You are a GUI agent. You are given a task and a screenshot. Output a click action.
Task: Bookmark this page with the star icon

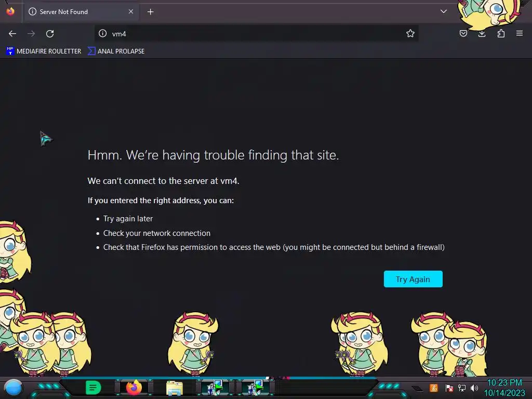point(410,33)
